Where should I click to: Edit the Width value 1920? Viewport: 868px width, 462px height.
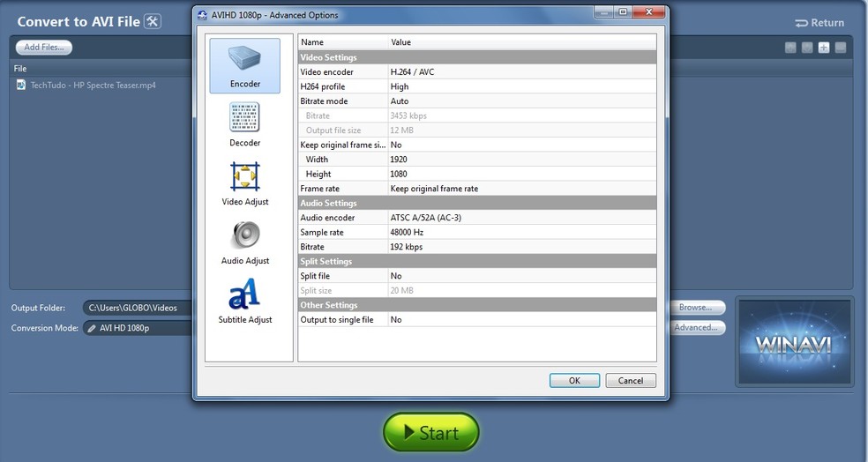point(522,160)
